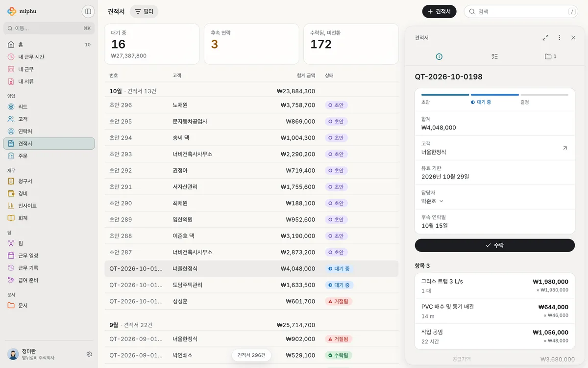
Task: Sort by the 번호 column header
Action: 114,76
